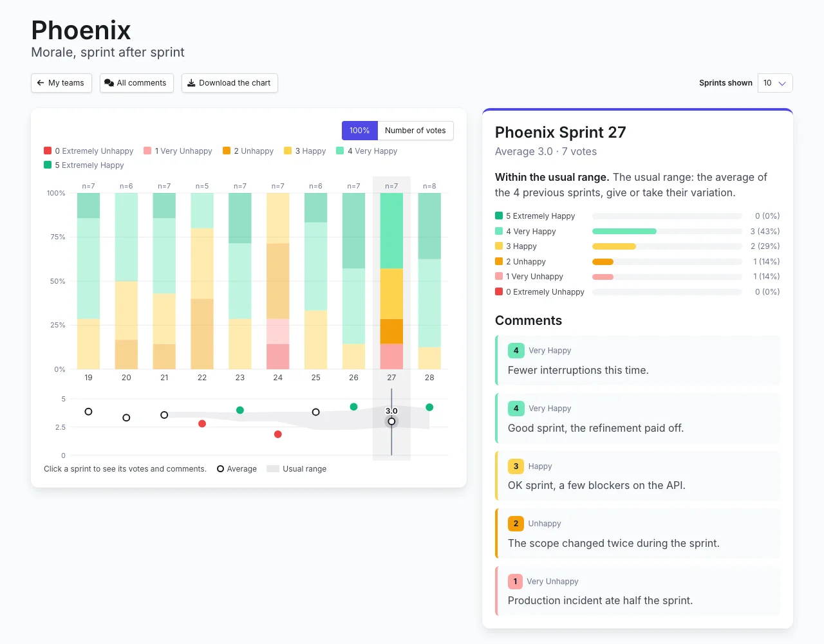Viewport: 824px width, 644px height.
Task: Toggle 1 Very Unhappy legend entry
Action: click(178, 151)
